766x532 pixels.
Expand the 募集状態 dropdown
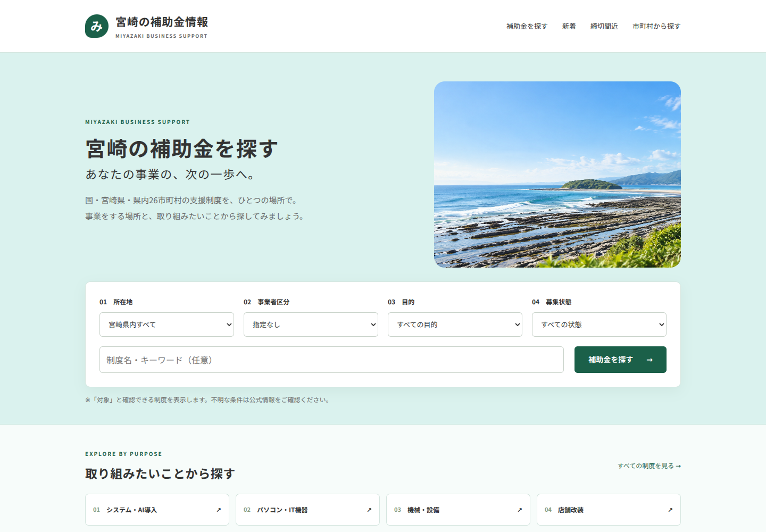pos(599,325)
